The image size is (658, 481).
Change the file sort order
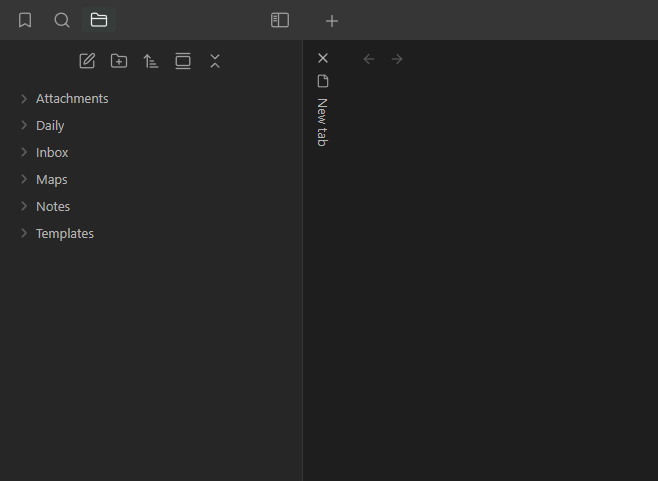pyautogui.click(x=151, y=61)
